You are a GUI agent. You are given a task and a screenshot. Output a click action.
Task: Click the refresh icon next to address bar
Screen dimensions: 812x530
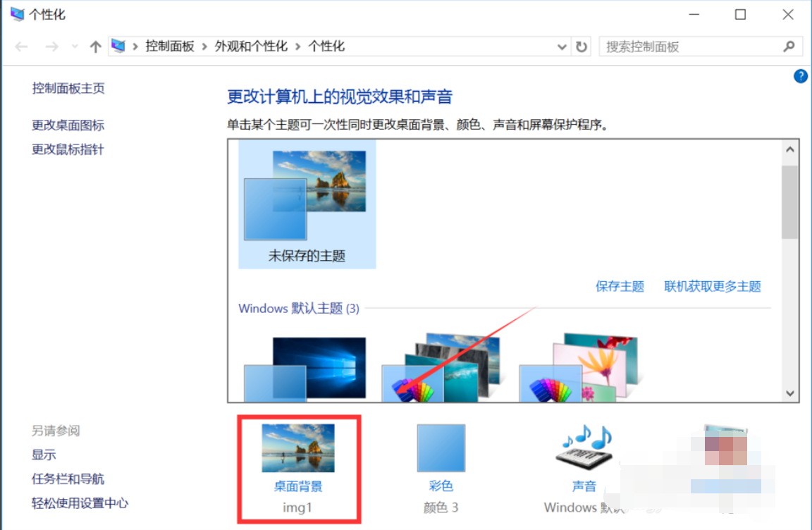point(580,46)
